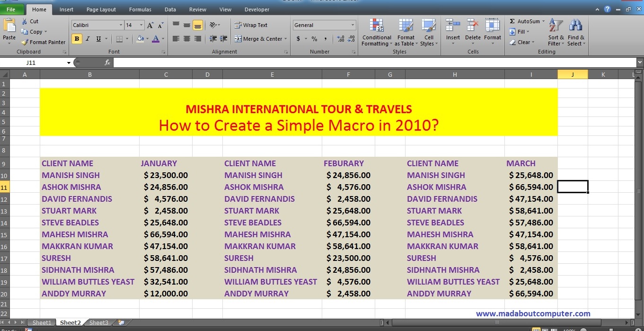Open the font size dropdown
Screen dimensions: 644x331
click(x=141, y=25)
